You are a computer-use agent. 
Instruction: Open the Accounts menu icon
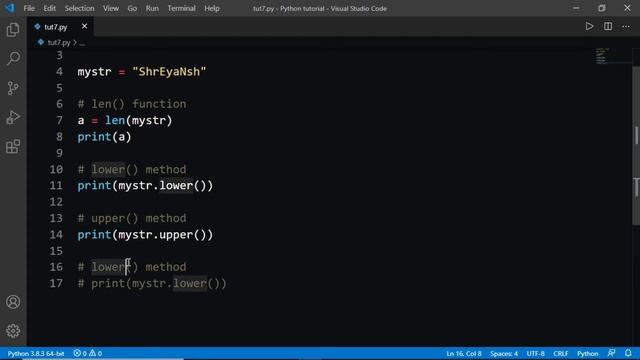13,302
